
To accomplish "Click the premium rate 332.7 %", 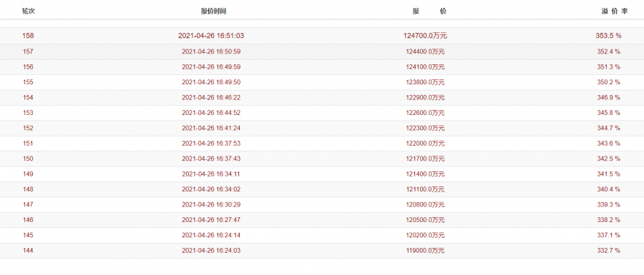I will (x=609, y=251).
